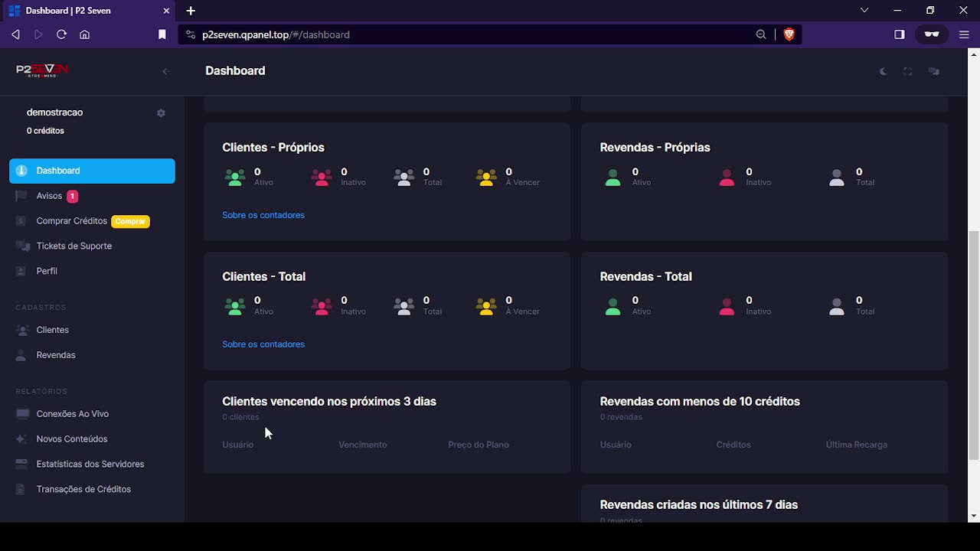This screenshot has height=551, width=980.
Task: Go back with the browser back arrow
Action: coord(16,34)
